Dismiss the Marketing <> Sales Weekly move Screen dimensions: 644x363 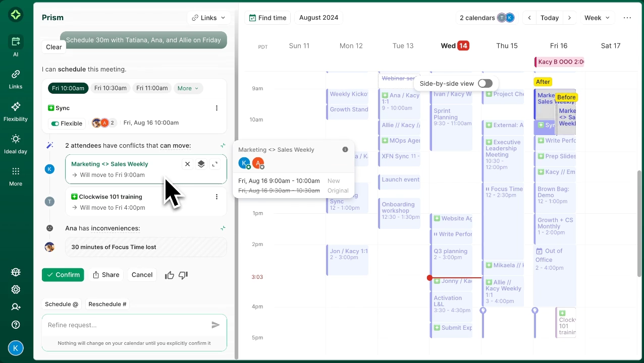(187, 164)
